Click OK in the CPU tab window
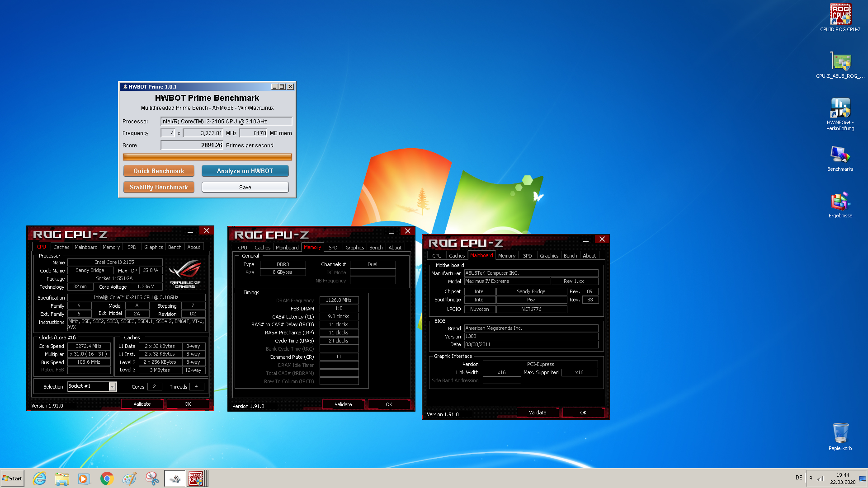868x488 pixels. point(188,404)
